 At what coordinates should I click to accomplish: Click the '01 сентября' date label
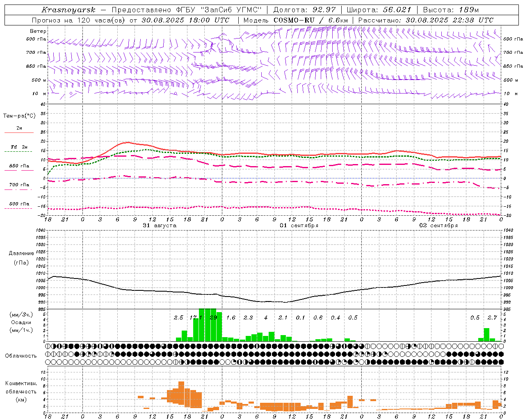(x=299, y=226)
